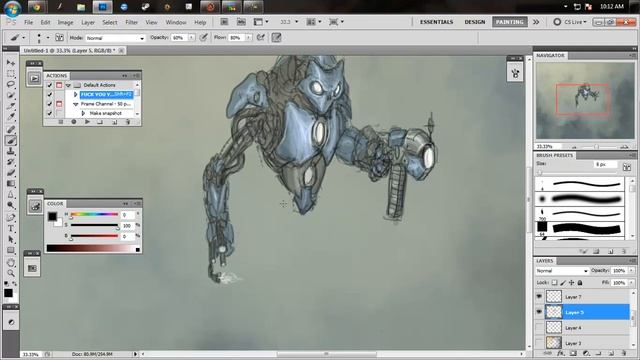The height and width of the screenshot is (360, 640).
Task: Select the Hand tool
Action: tap(11, 262)
